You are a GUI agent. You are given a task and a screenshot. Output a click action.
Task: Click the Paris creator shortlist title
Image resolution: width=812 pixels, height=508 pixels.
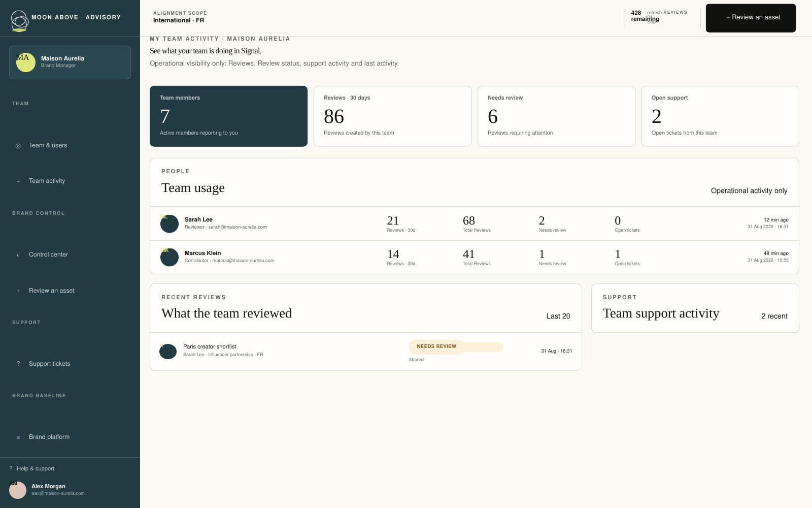pos(210,346)
